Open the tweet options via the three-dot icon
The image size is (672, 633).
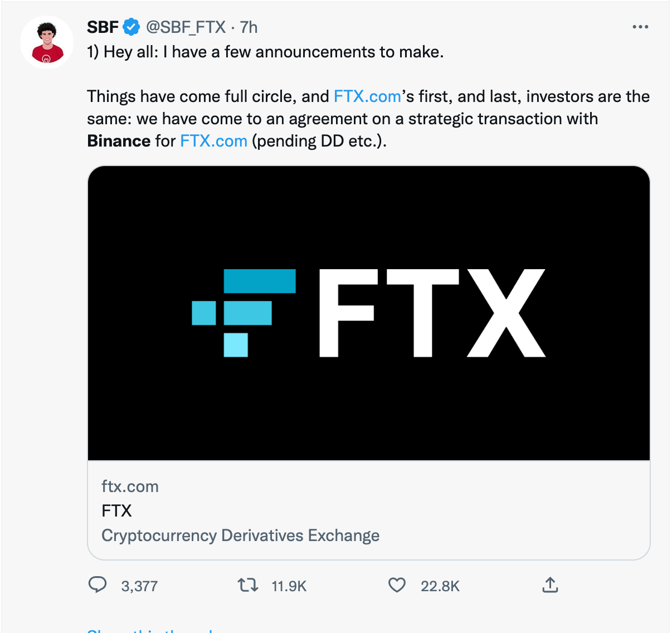click(x=640, y=26)
